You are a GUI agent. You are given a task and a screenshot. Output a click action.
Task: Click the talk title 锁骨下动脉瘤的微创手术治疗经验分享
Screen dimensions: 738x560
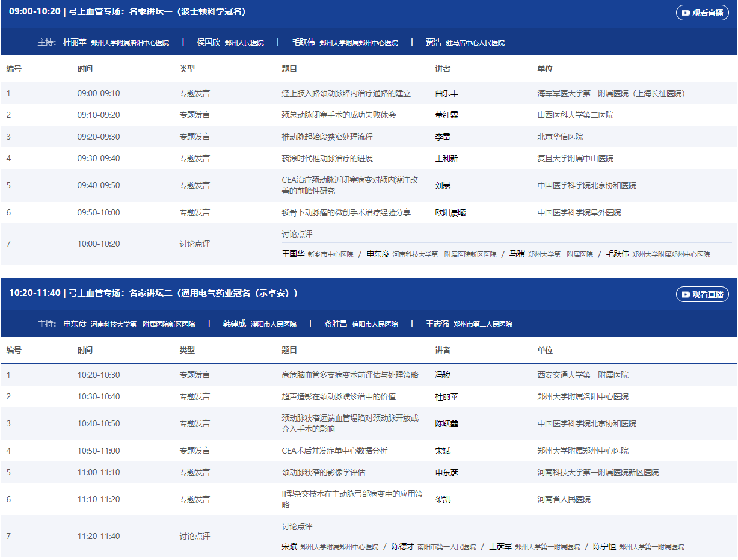pyautogui.click(x=346, y=213)
